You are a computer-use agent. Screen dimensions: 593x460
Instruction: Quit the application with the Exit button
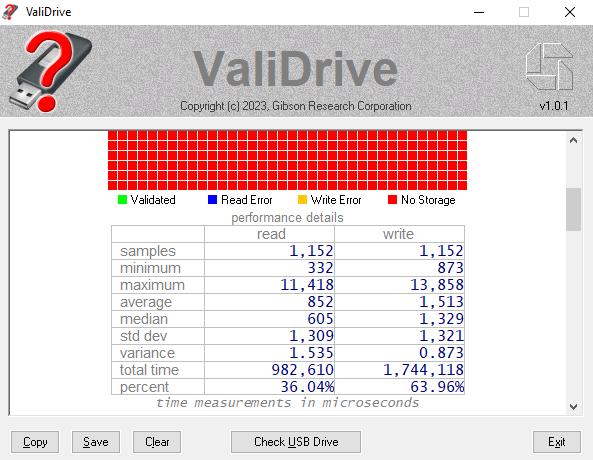coord(557,442)
